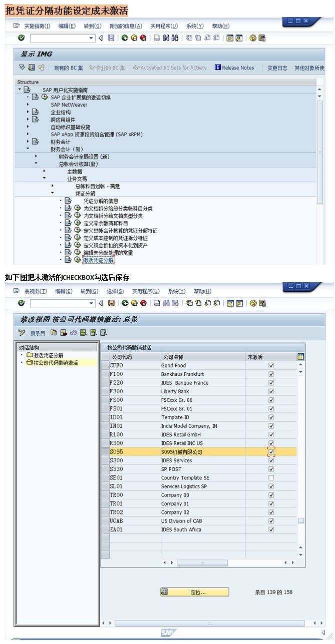Open 帮助(H) menu in the 显示 IMG window
Viewport: 335px width, 644px height.
point(221,26)
